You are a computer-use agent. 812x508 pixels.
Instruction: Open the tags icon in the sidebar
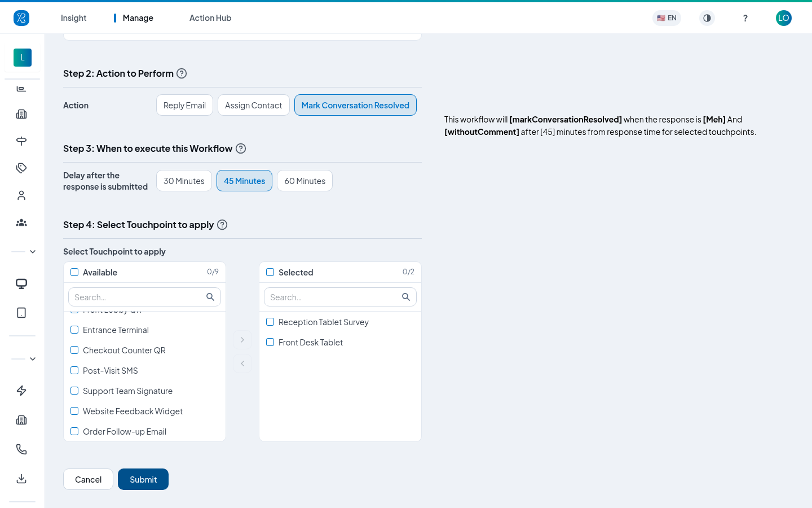pos(21,168)
